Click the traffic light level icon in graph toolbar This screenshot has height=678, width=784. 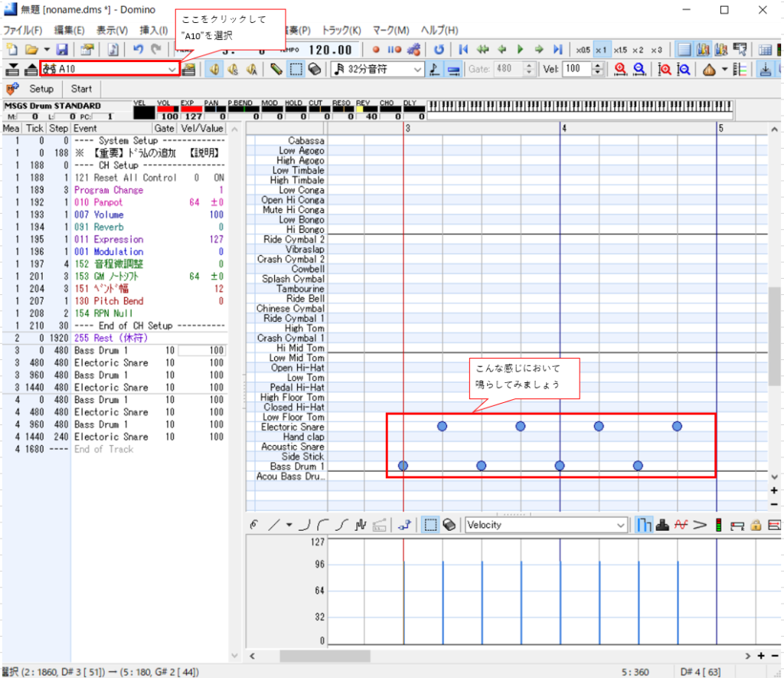[x=718, y=525]
